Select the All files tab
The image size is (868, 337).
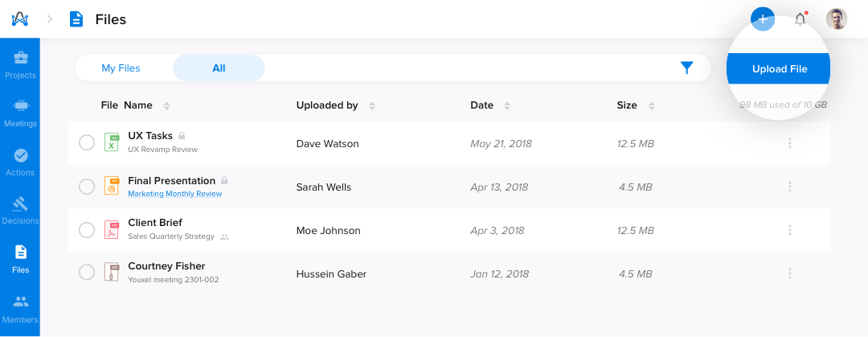coord(219,68)
